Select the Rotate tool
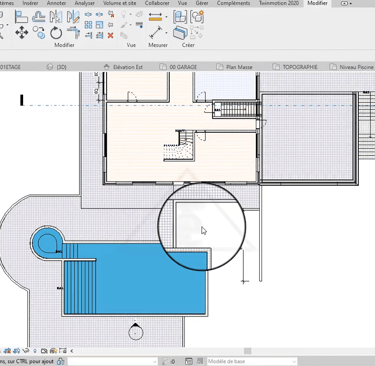Viewport: 375px width, 366px height. pos(56,33)
